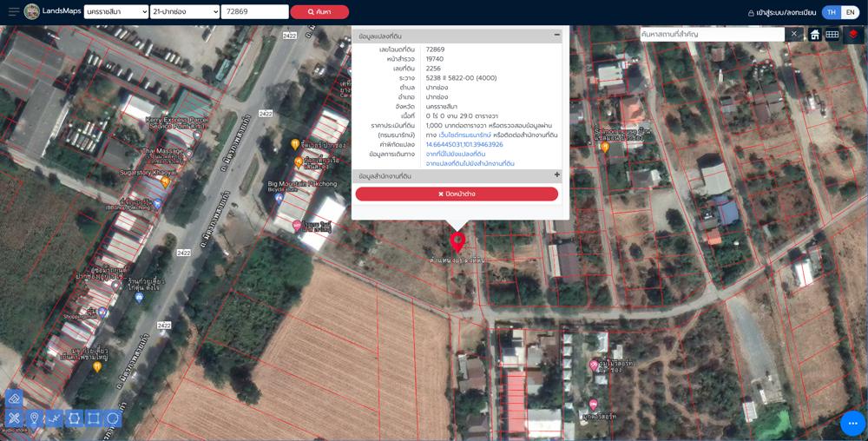Open จากที่นี่ไปยังแปลงที่ดิน directions link

(456, 154)
